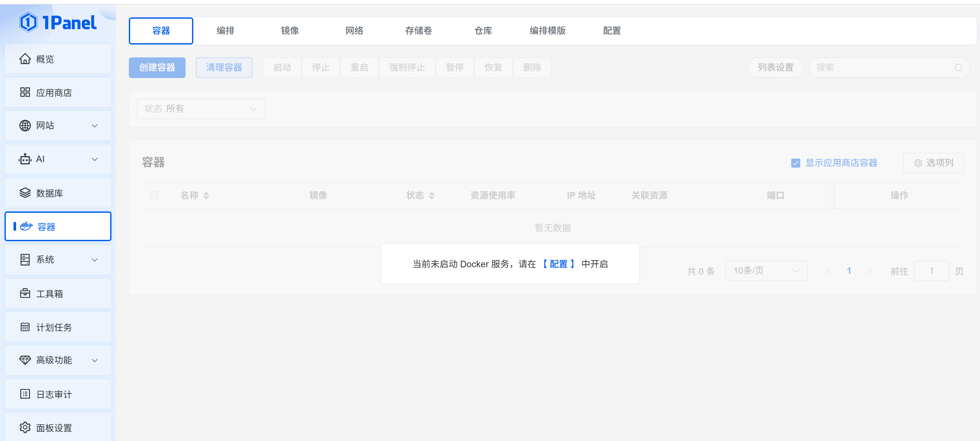Click the Create Container button
980x441 pixels.
[x=157, y=68]
